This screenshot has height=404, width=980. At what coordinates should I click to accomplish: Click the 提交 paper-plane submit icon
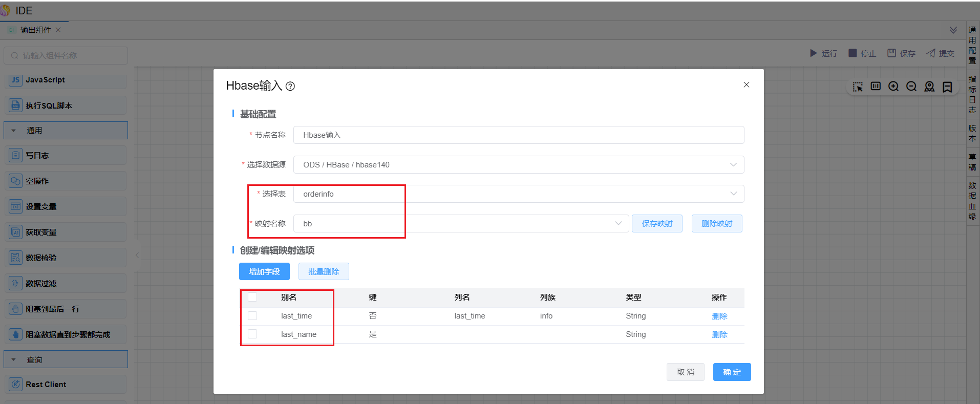point(931,53)
